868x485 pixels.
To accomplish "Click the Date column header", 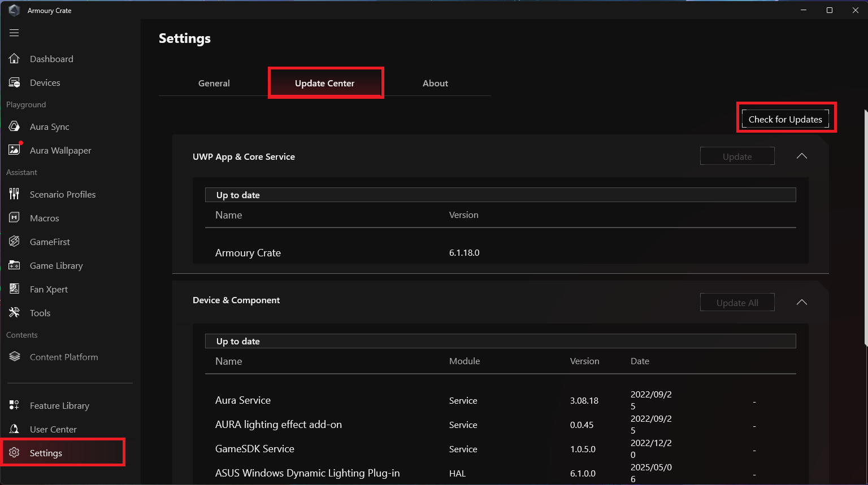I will [640, 361].
